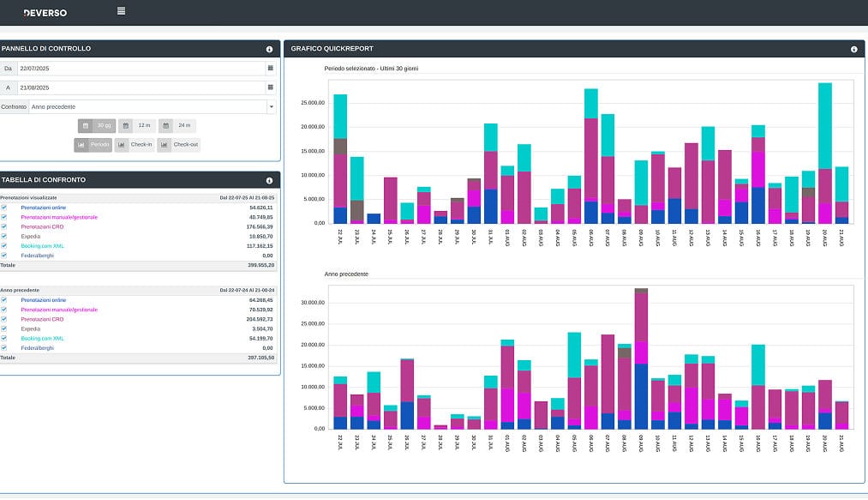Click the Grafico Quickreport info icon
This screenshot has height=500, width=868.
coord(854,49)
